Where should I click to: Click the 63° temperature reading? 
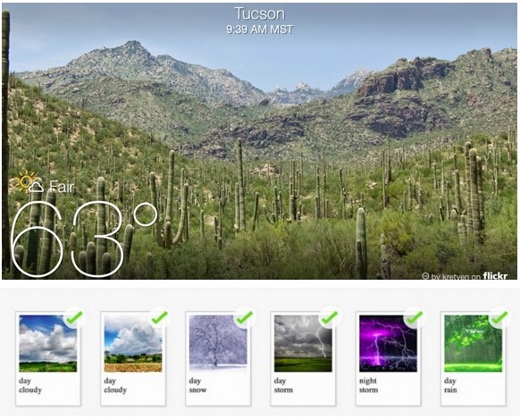pos(83,239)
